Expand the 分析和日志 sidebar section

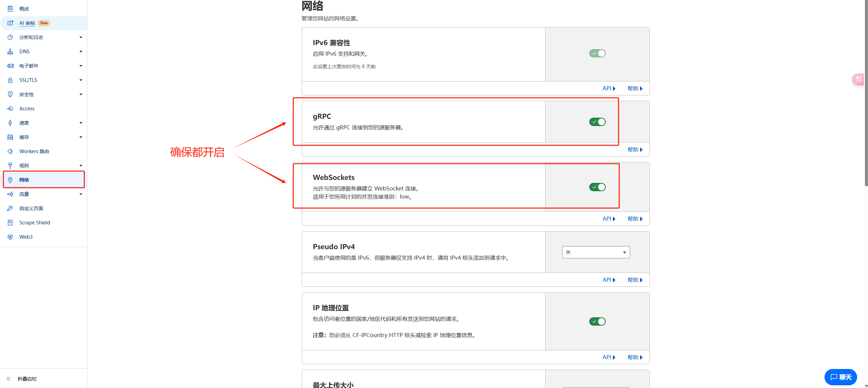[x=81, y=37]
